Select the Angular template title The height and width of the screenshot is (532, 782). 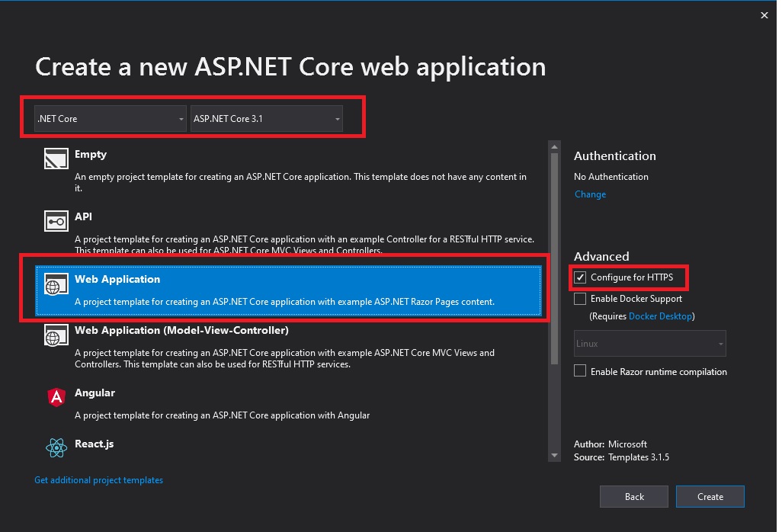(95, 393)
